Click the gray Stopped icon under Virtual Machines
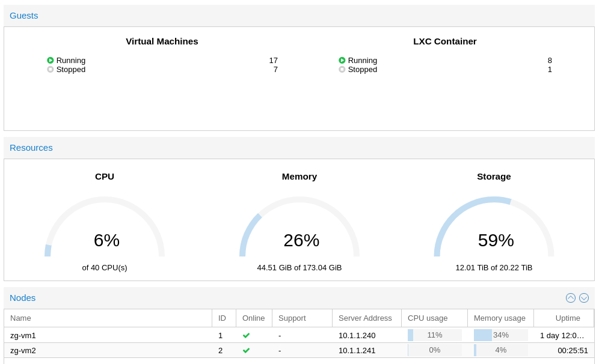This screenshot has width=599, height=364. [50, 70]
